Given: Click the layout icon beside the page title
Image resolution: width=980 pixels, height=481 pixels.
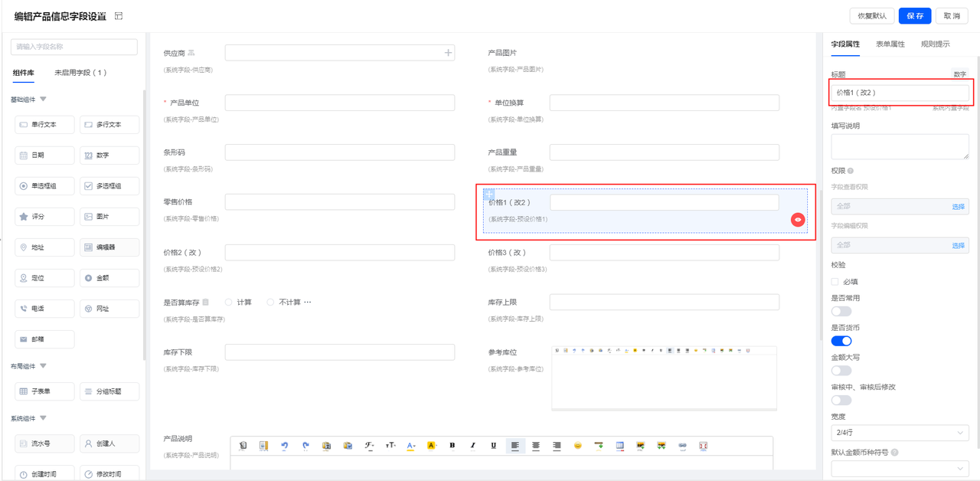Looking at the screenshot, I should coord(118,16).
